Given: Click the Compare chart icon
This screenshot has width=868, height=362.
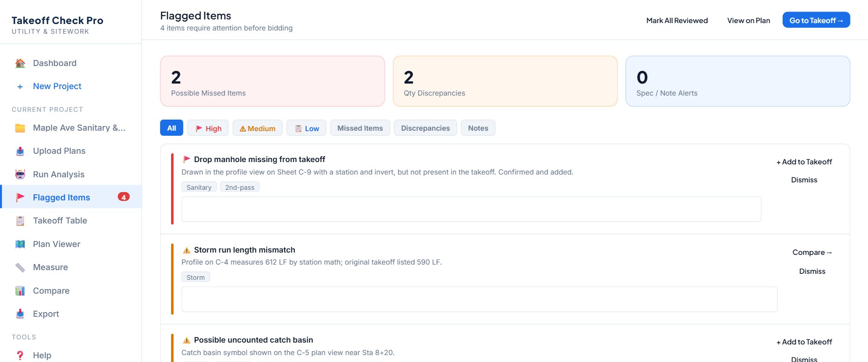Looking at the screenshot, I should click(20, 291).
